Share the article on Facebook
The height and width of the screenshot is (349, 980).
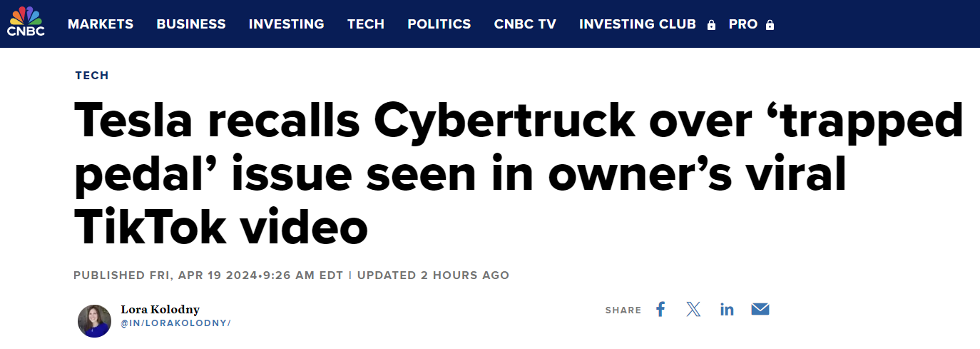tap(660, 310)
